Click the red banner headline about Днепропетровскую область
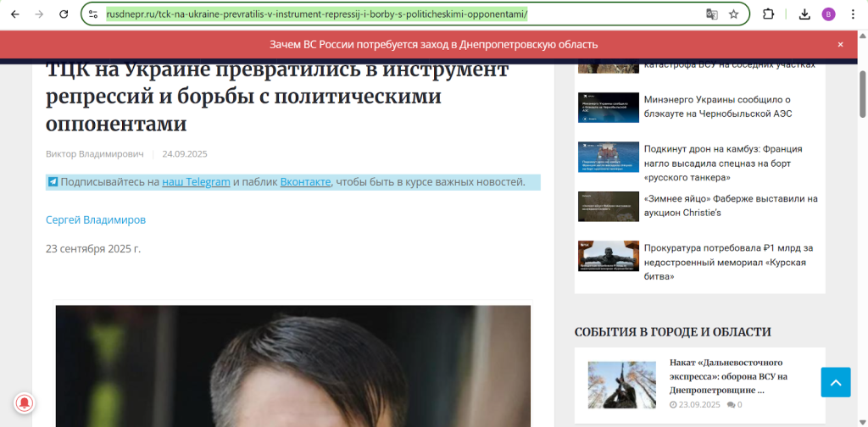 tap(433, 44)
